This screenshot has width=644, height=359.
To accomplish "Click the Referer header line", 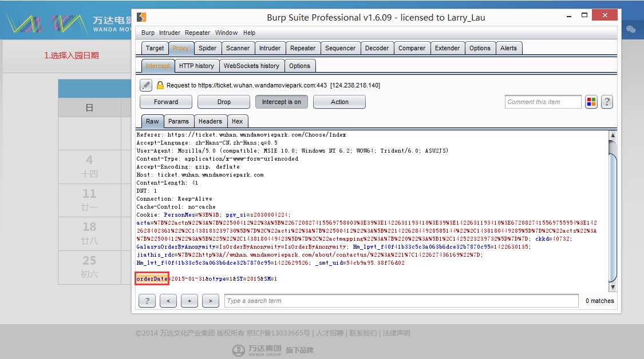I will 241,134.
